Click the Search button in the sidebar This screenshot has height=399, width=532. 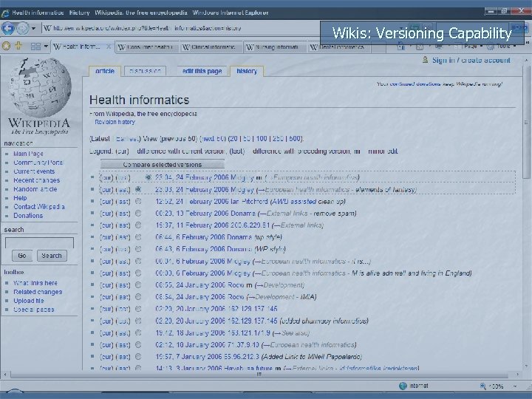click(52, 256)
